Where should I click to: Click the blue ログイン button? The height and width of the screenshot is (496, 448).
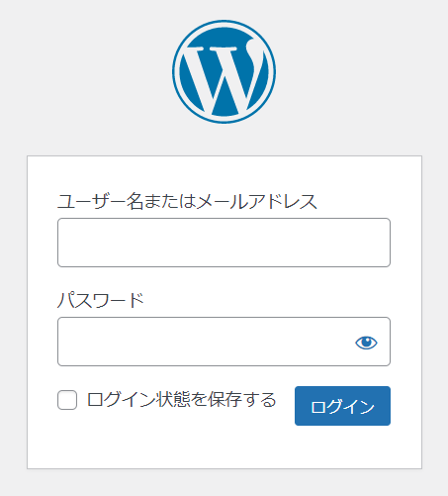coord(342,406)
